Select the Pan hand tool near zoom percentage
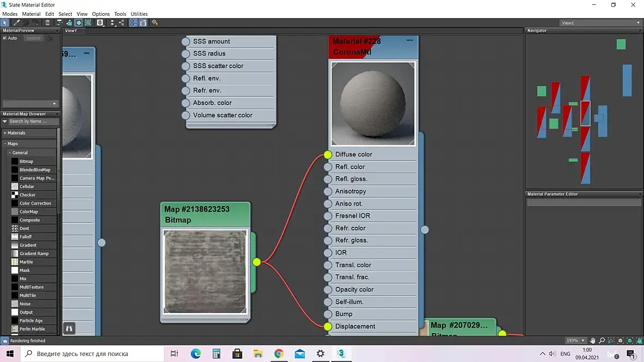 593,340
